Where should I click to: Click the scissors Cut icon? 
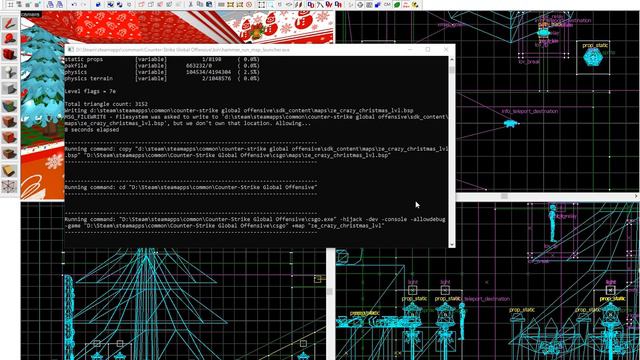click(x=191, y=5)
